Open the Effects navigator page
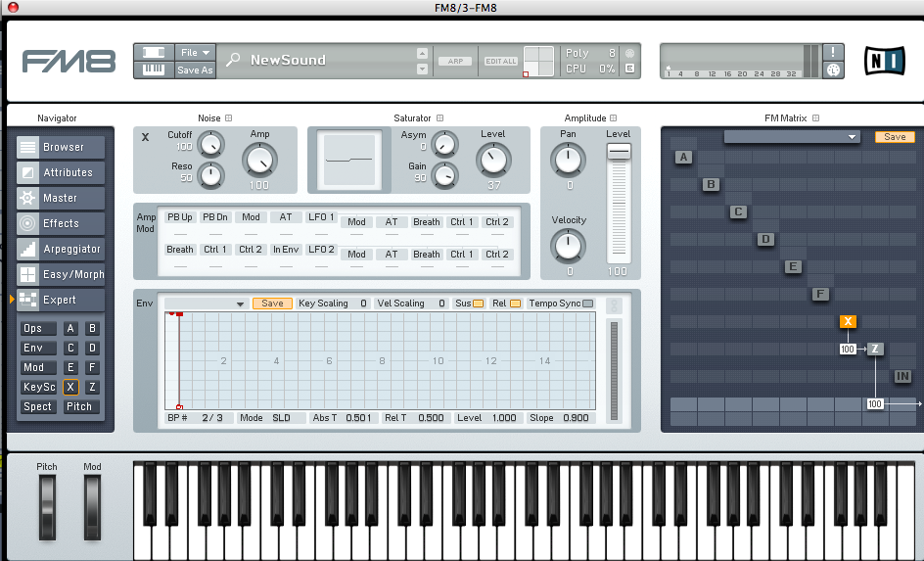924x561 pixels. pos(61,223)
